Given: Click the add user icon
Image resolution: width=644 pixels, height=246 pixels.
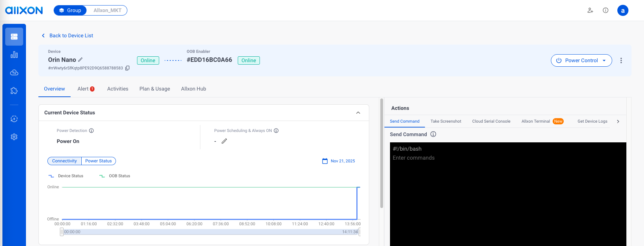Looking at the screenshot, I should tap(590, 10).
